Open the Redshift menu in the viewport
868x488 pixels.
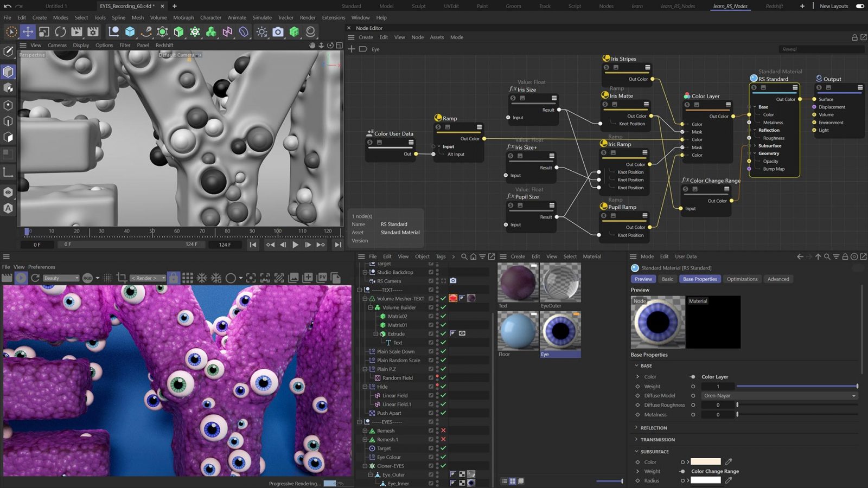tap(164, 45)
